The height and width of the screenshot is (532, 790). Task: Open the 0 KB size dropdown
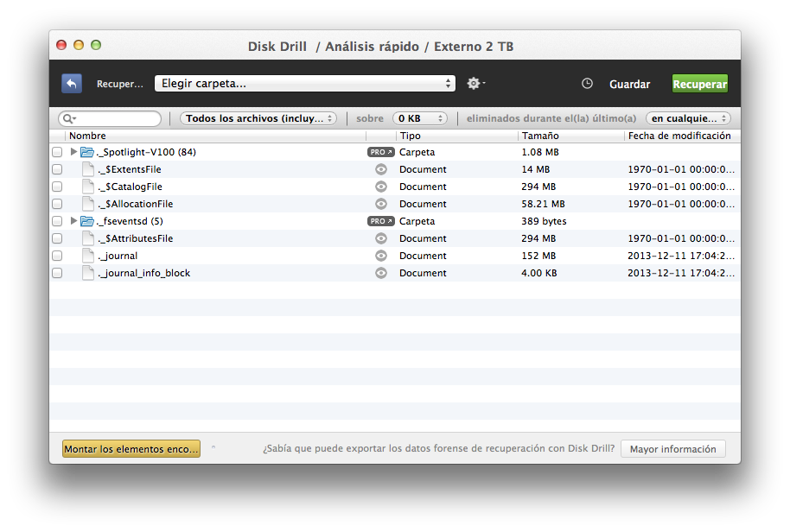[420, 118]
